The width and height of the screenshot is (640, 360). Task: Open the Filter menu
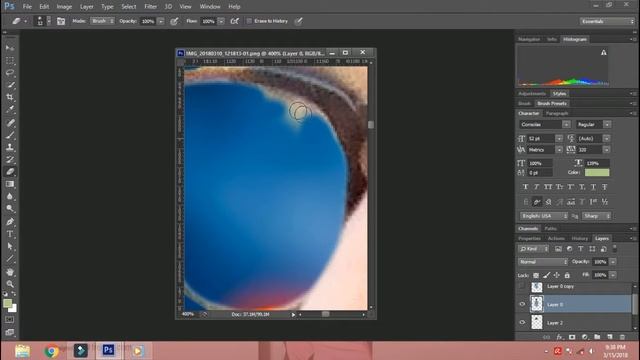(150, 7)
